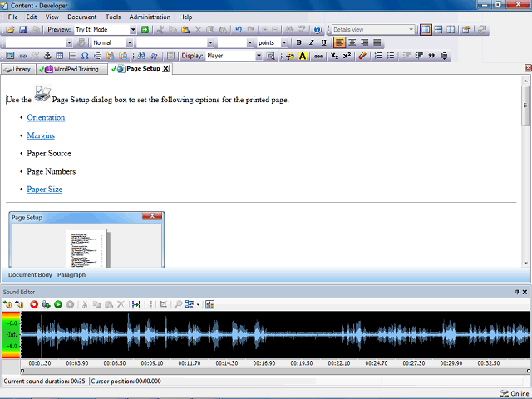
Task: Open the Details view dropdown
Action: [411, 30]
